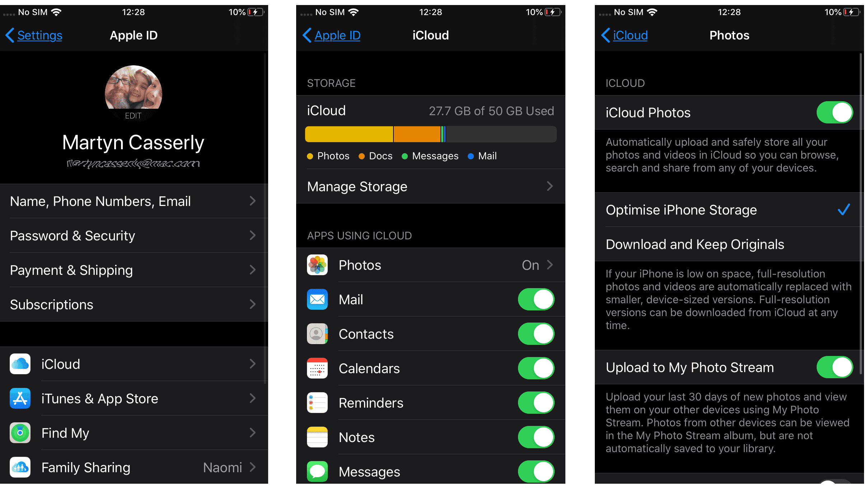Tap the Photos screen scrollbar

click(861, 213)
